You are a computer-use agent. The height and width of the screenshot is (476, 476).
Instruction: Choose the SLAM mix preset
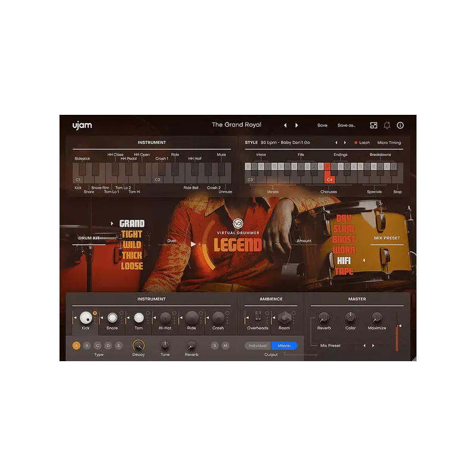(x=344, y=229)
